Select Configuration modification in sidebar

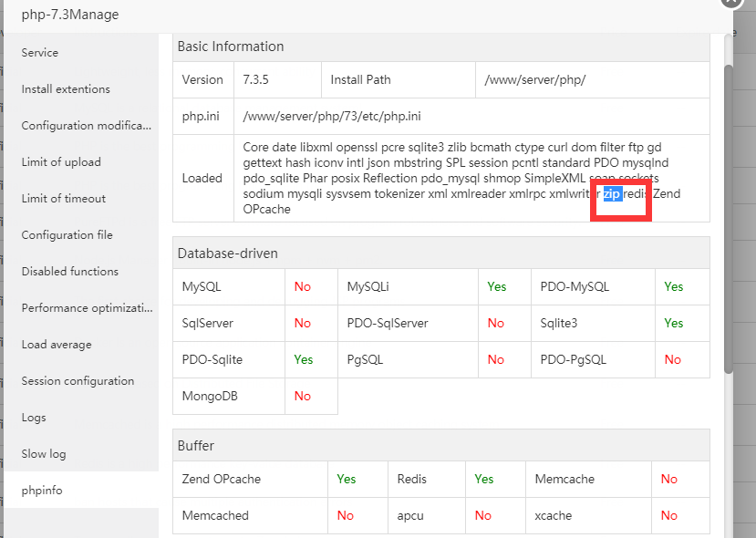[x=87, y=126]
